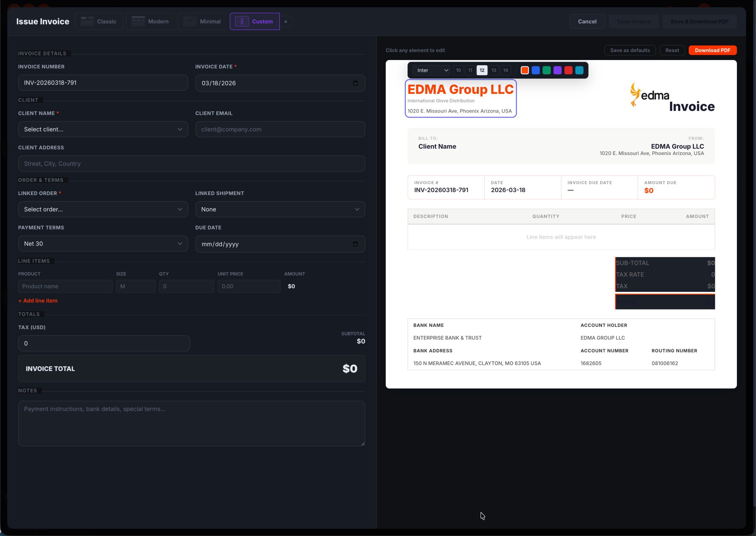Click Save Invoice button
The width and height of the screenshot is (756, 536).
[x=633, y=22]
